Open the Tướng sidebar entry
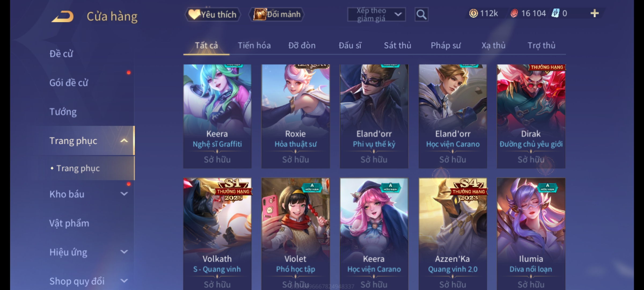This screenshot has height=290, width=644. pyautogui.click(x=63, y=112)
